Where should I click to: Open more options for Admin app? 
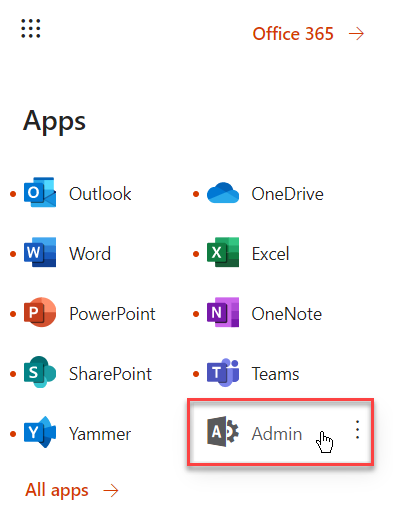[357, 429]
